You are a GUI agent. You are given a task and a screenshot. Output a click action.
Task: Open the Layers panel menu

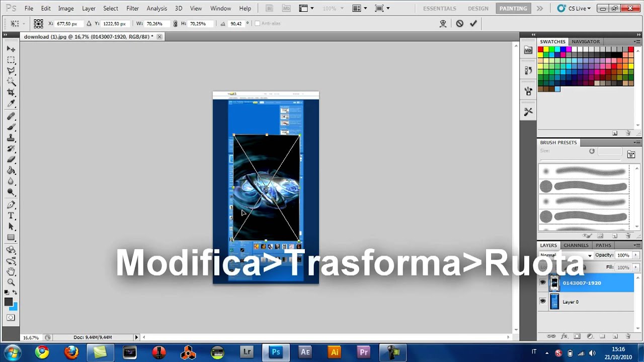click(x=637, y=245)
